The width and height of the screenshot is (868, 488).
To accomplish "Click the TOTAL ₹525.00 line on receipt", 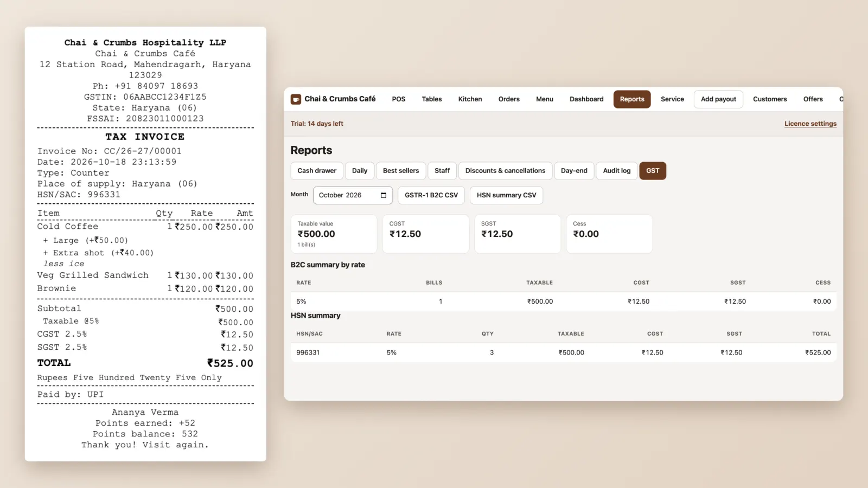I will pyautogui.click(x=145, y=363).
